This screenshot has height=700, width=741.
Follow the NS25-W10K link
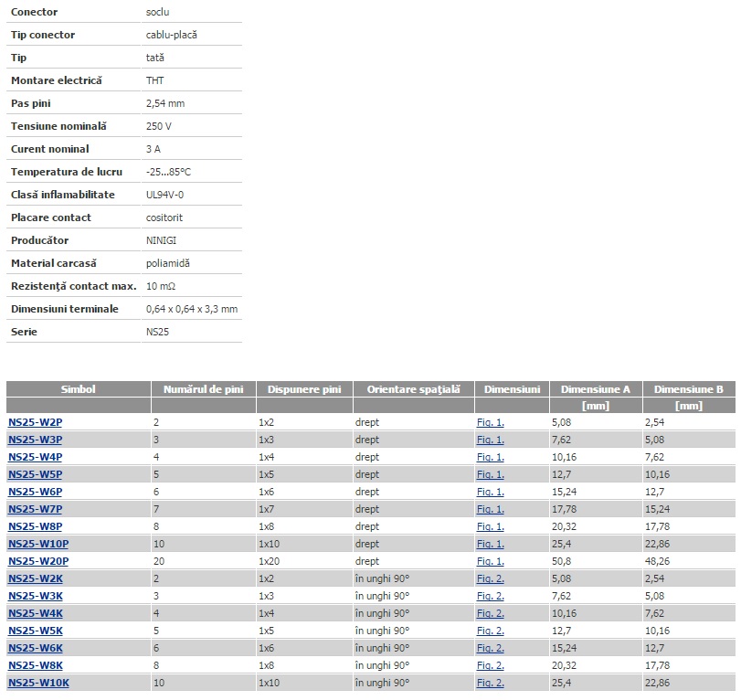(x=37, y=683)
